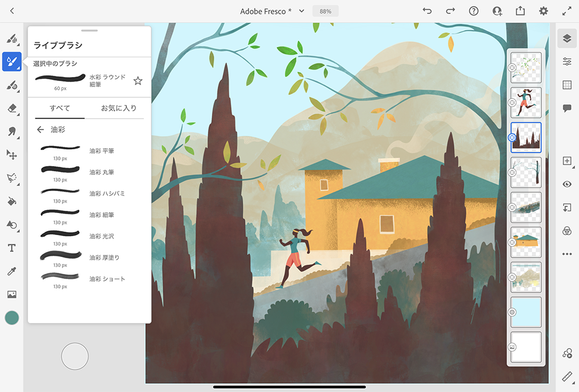Open app settings gear
This screenshot has height=392, width=579.
[x=543, y=11]
